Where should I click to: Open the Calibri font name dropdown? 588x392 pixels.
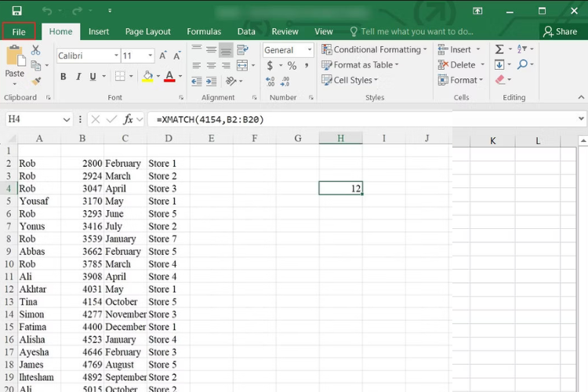[116, 56]
